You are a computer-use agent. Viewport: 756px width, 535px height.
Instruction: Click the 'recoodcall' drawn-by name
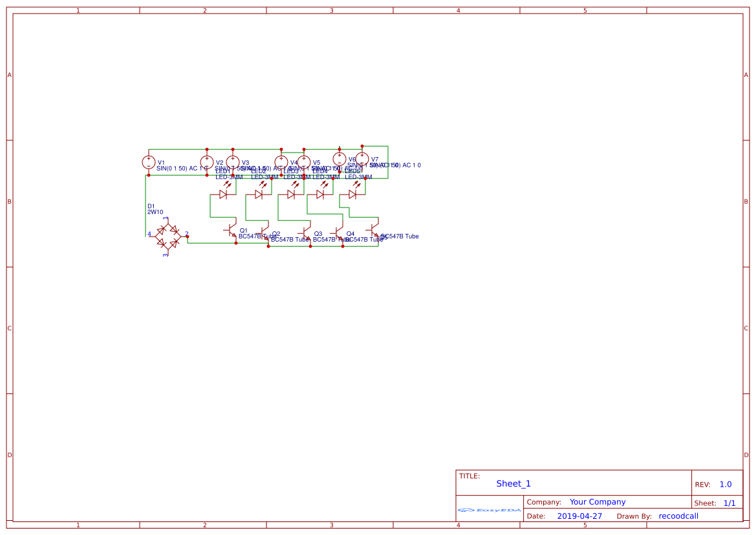point(678,516)
